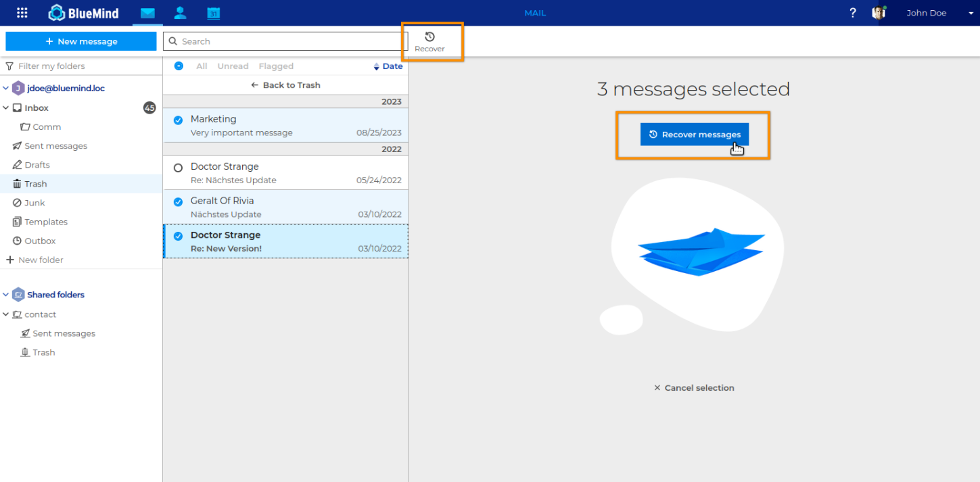Open the applications grid launcher
Viewport: 980px width, 482px height.
click(x=22, y=13)
